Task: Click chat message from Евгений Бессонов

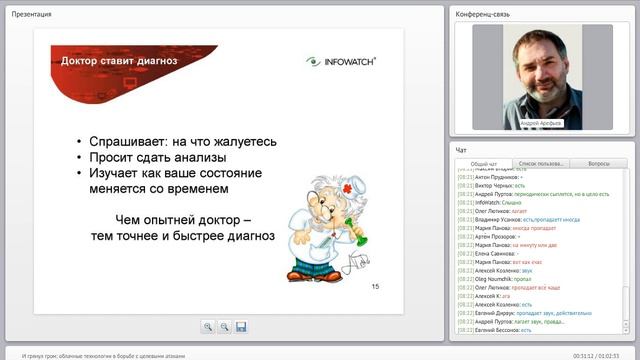Action: coord(495,330)
